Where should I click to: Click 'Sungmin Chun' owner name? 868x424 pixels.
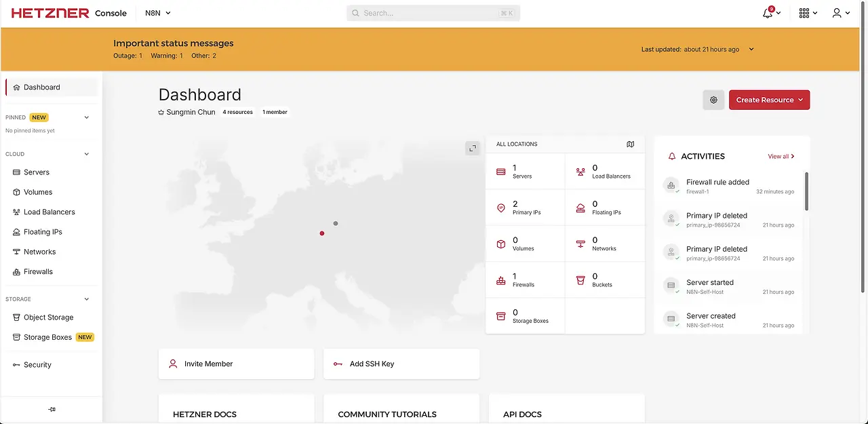[x=191, y=112]
